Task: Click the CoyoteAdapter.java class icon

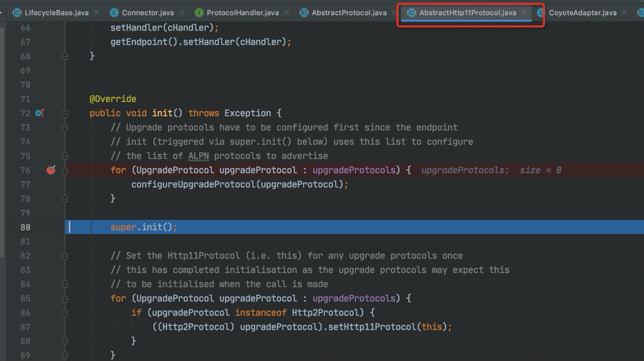Action: coord(540,13)
